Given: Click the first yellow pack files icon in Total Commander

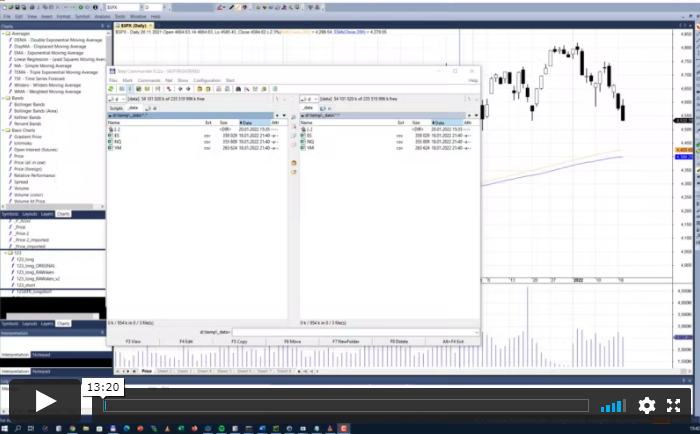Looking at the screenshot, I should click(x=200, y=89).
